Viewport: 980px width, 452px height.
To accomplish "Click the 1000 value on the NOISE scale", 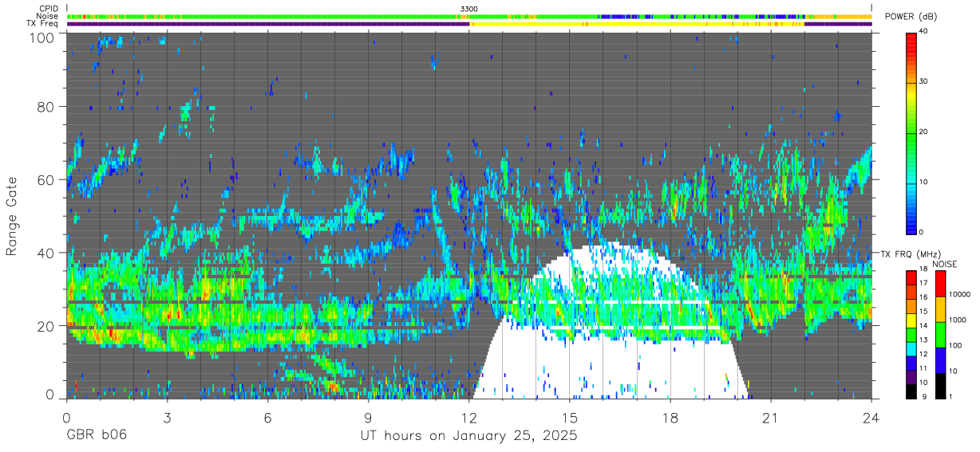I will (957, 320).
